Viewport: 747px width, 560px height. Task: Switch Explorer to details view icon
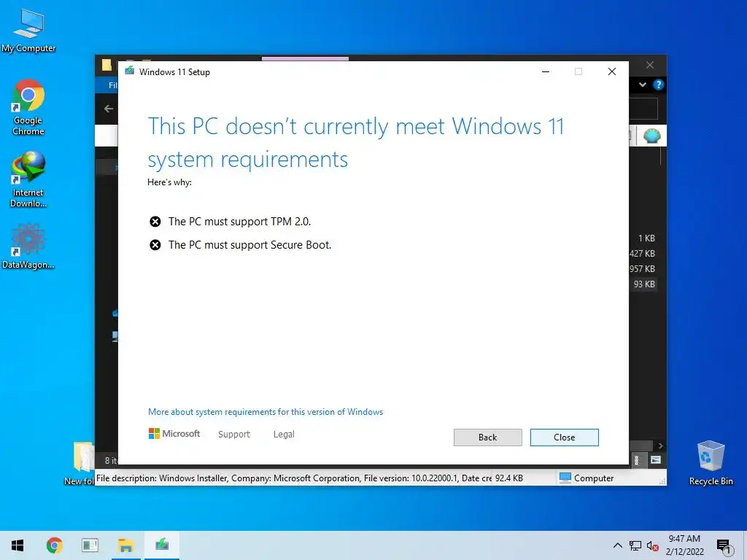click(x=637, y=460)
